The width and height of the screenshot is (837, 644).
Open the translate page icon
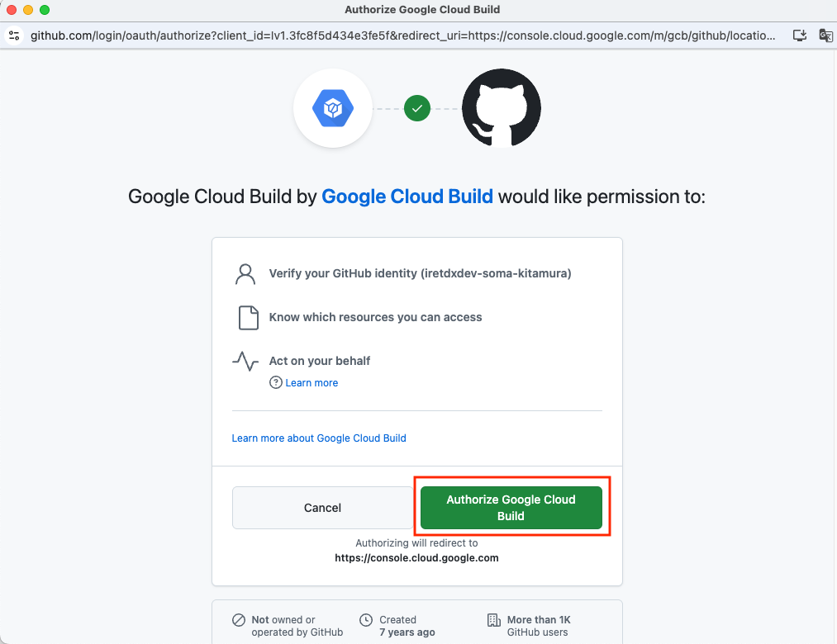[x=825, y=36]
